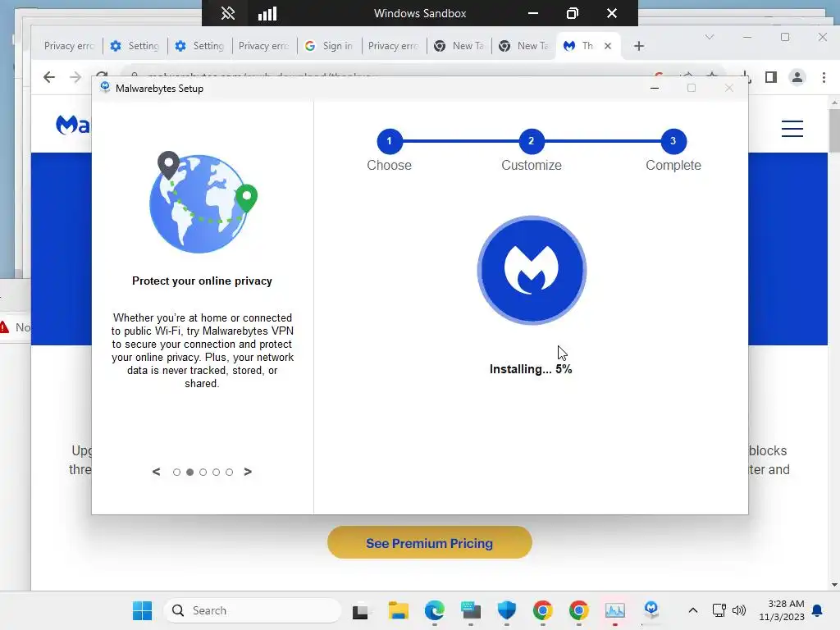Click step 2 Customize circle
This screenshot has height=630, width=840.
(532, 141)
